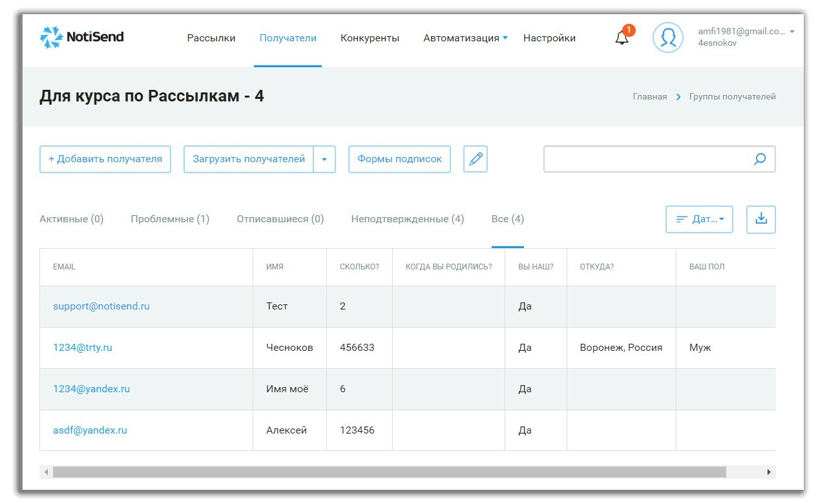Open Формы подписок button
Viewport: 827px width, 504px height.
[399, 159]
